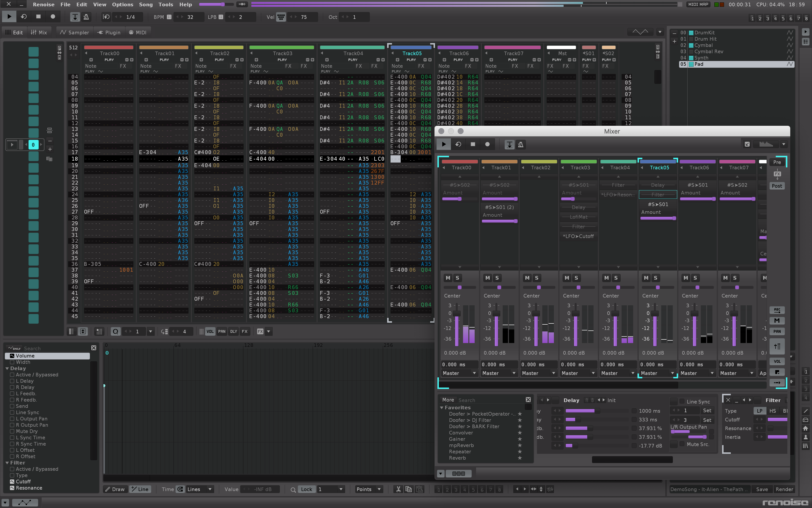Switch to the Mix tab

39,32
